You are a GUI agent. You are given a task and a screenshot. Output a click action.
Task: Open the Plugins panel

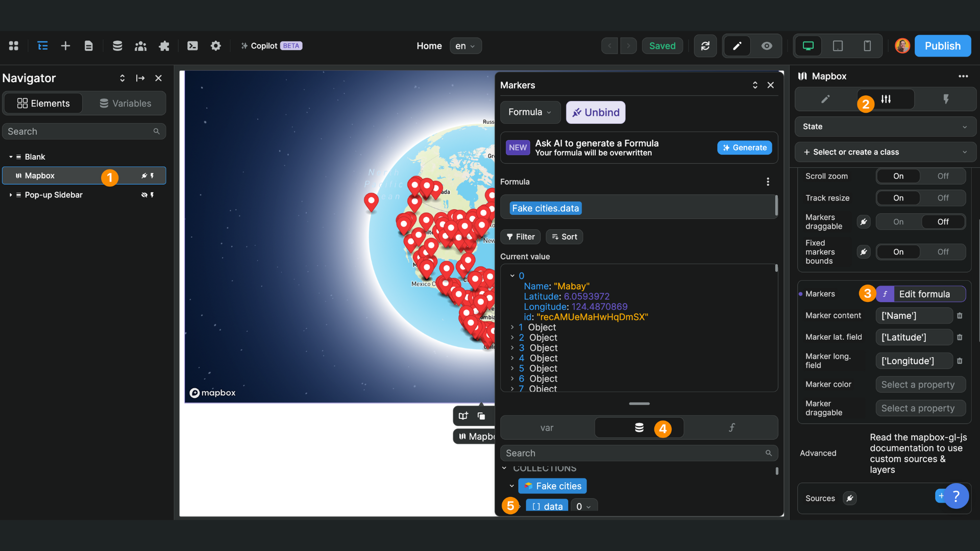pyautogui.click(x=164, y=45)
